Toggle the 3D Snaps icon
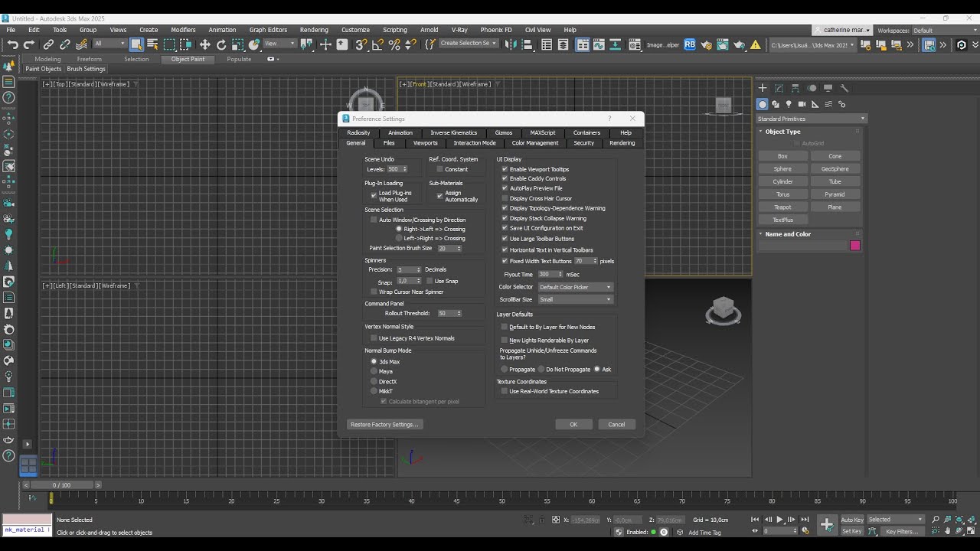 (361, 44)
